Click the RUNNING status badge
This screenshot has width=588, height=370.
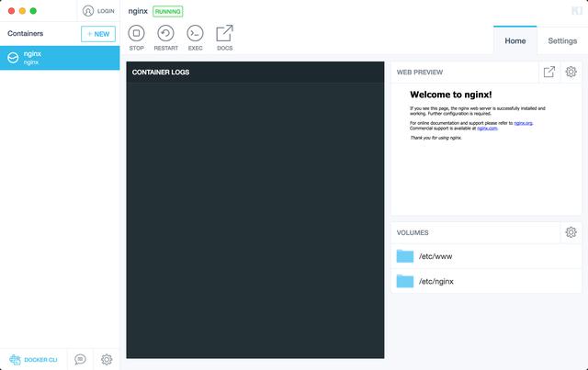(167, 11)
